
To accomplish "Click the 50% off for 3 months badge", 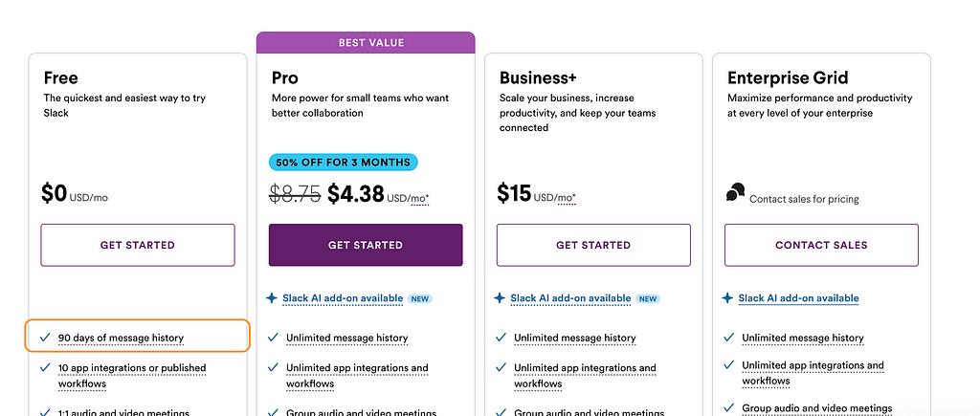I will click(344, 163).
